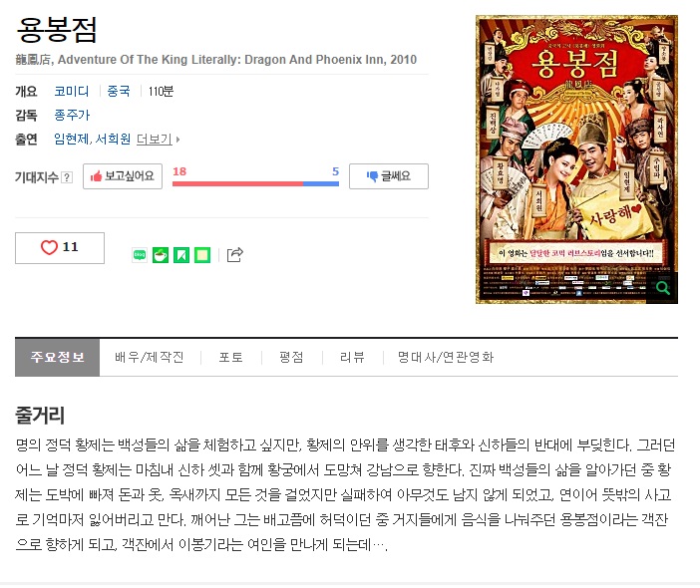Screen dimensions: 700x588
Task: Open the 기대지수 question mark help
Action: (x=67, y=177)
